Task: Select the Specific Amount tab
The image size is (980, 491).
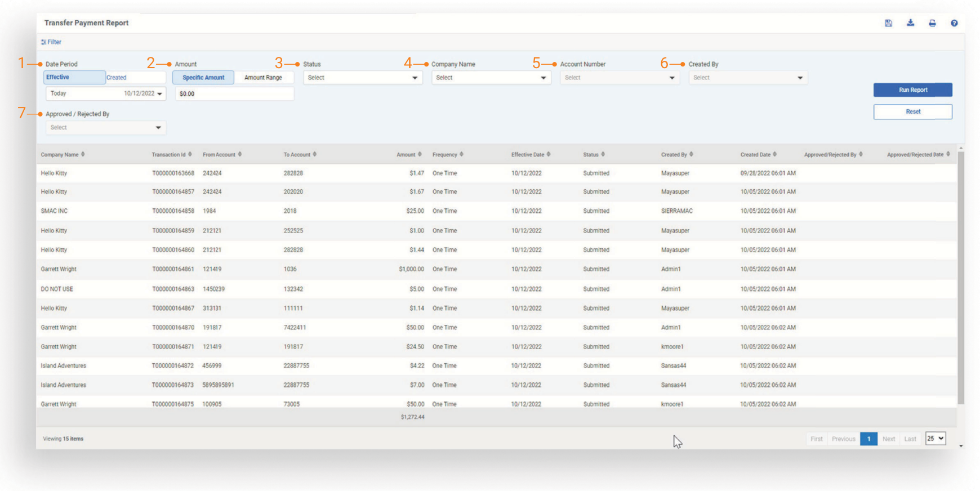Action: [x=203, y=78]
